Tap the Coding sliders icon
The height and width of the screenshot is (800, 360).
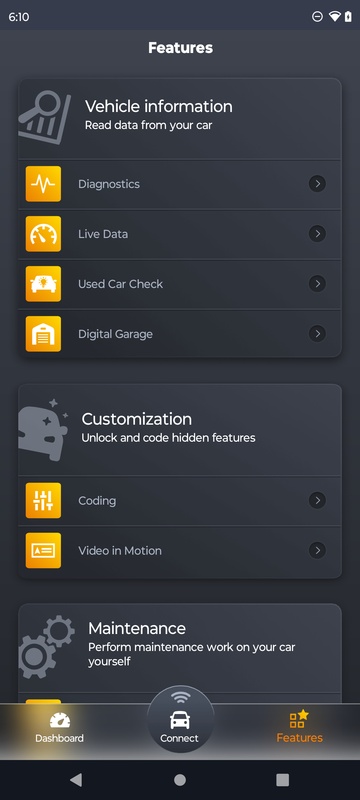pyautogui.click(x=43, y=501)
